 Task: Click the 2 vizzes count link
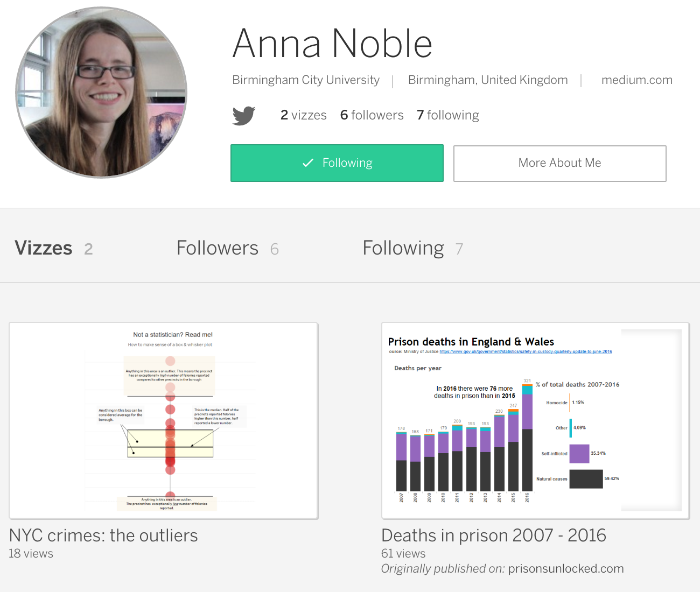click(303, 115)
